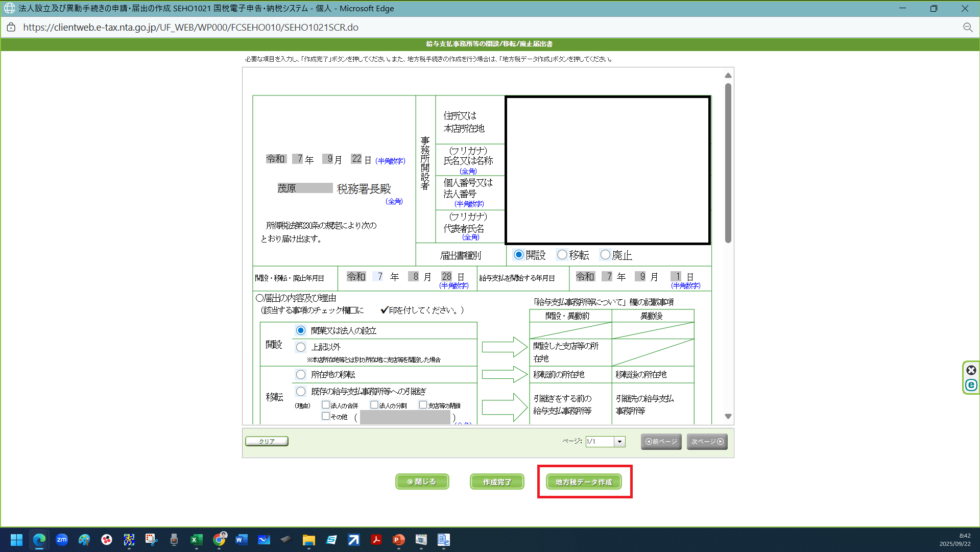980x552 pixels.
Task: Choose the 上記以外 radio option
Action: click(301, 347)
